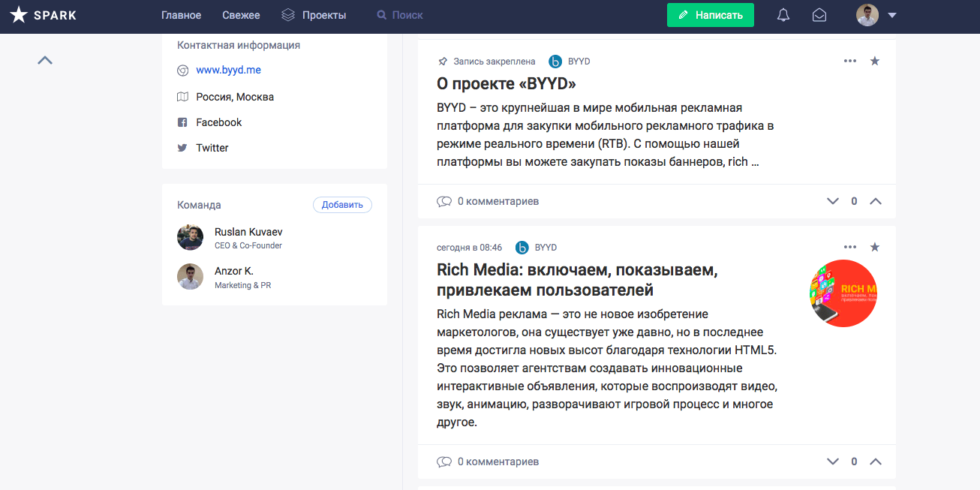Click Ruslan Kuvaev's avatar
This screenshot has width=980, height=490.
tap(190, 237)
